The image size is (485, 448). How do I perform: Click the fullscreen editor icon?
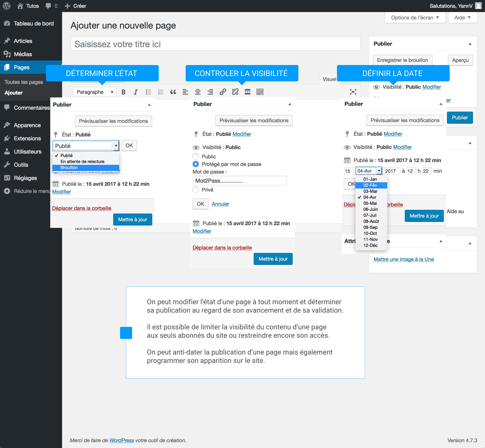353,91
